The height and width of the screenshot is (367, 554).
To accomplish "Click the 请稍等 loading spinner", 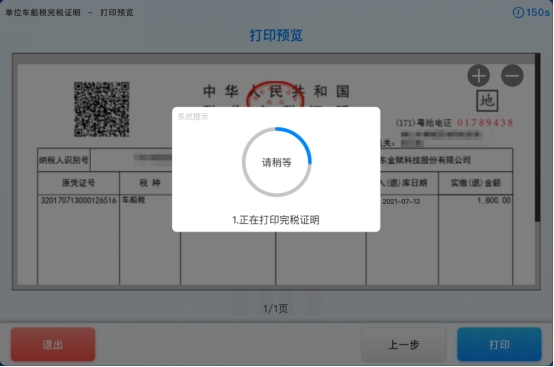I will pos(276,162).
